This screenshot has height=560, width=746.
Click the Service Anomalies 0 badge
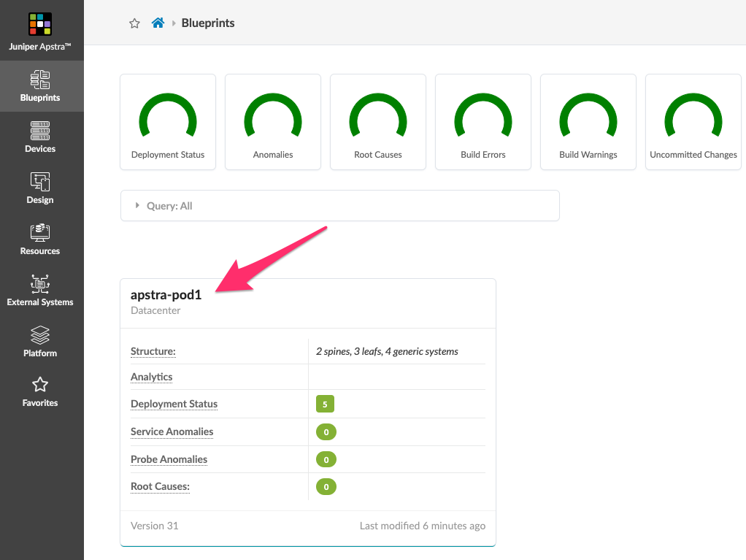[326, 432]
